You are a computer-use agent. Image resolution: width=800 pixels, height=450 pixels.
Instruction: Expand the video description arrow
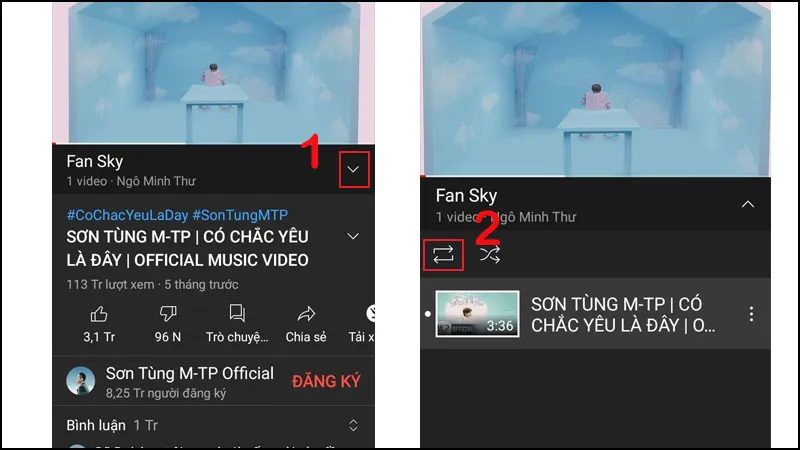tap(353, 236)
